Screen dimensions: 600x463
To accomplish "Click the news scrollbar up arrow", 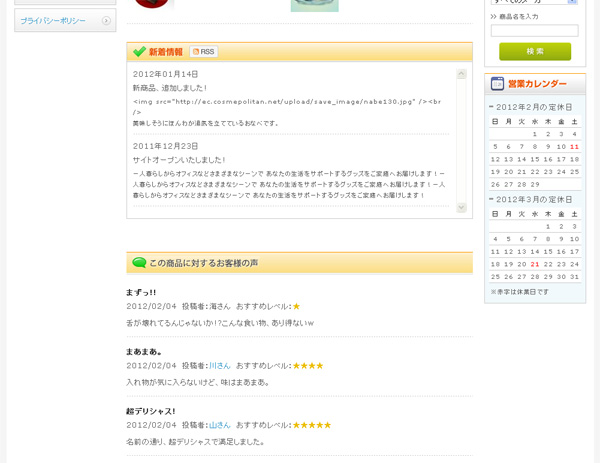I will pyautogui.click(x=461, y=73).
